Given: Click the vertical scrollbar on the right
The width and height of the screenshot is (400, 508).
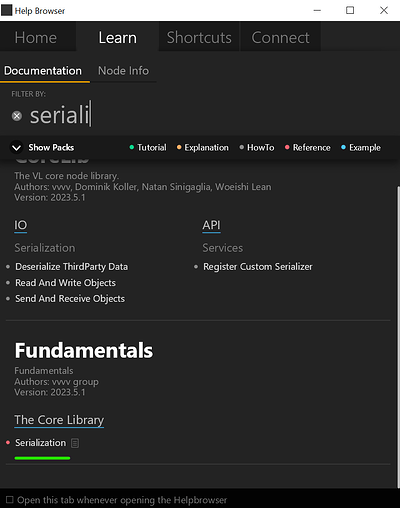Looking at the screenshot, I should coord(398,337).
